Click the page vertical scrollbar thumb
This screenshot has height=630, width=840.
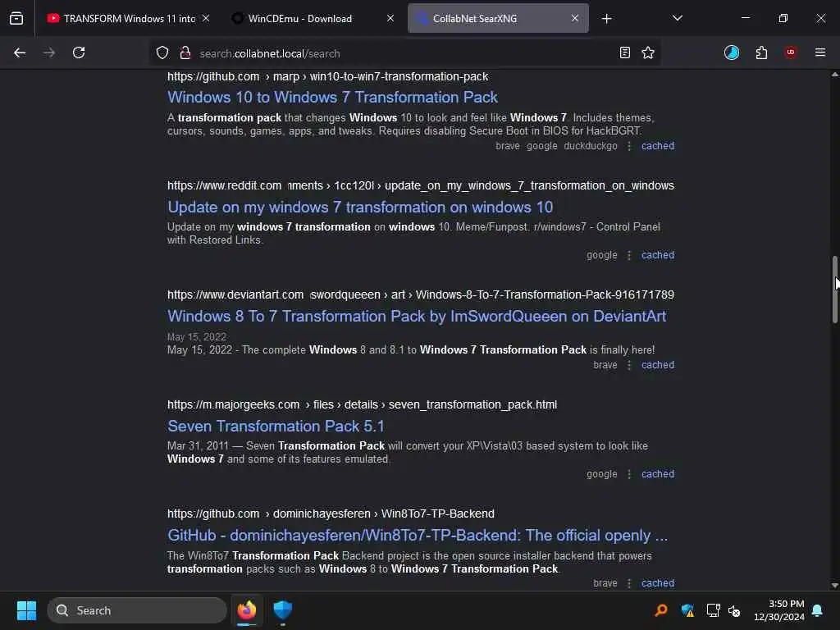[834, 290]
